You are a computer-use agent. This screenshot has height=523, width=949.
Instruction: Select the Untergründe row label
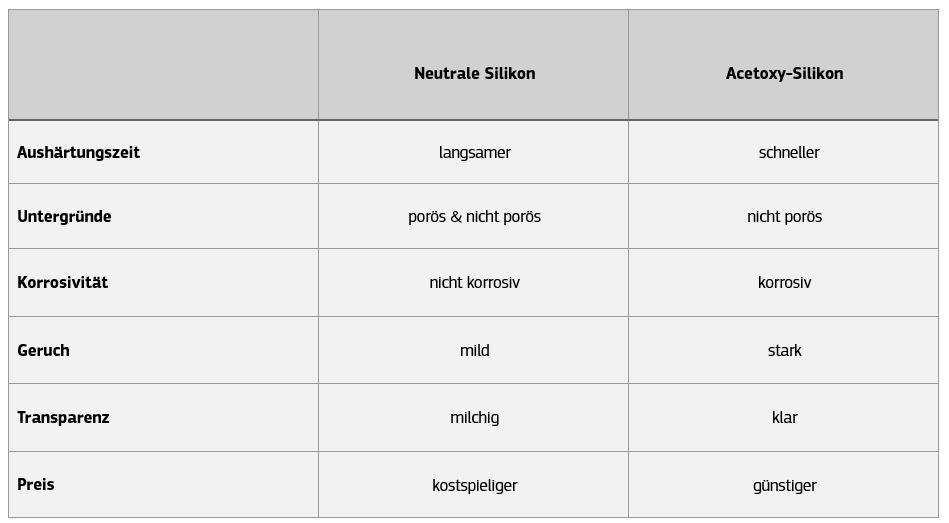pos(64,217)
